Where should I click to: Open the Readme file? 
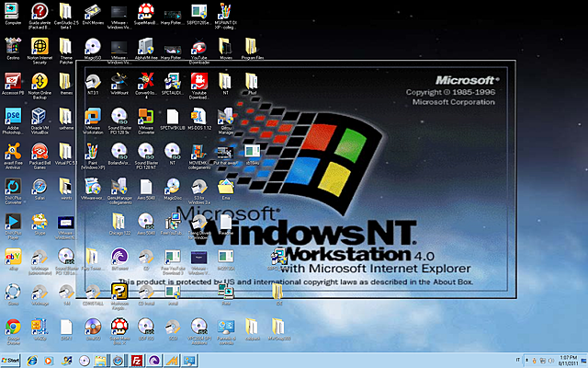tap(226, 224)
